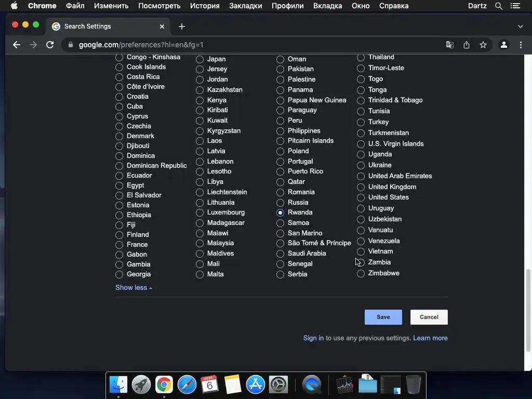
Task: Open the Окно menu
Action: [361, 6]
